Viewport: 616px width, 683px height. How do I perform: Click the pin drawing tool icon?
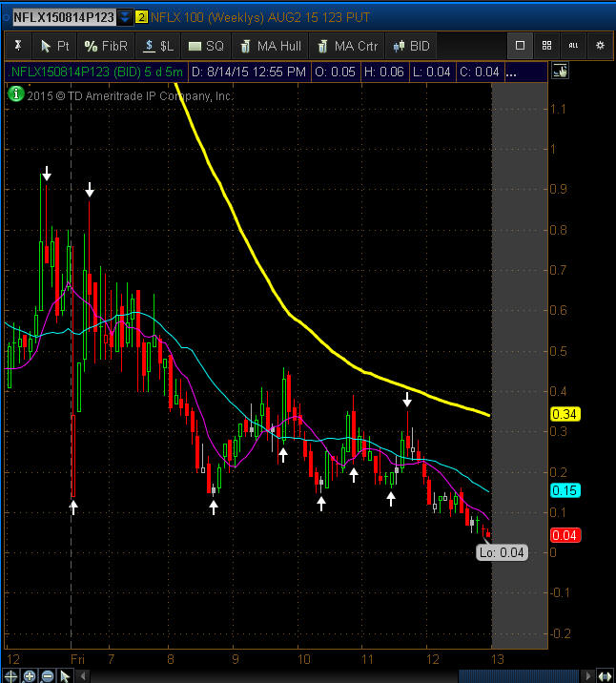pos(17,45)
